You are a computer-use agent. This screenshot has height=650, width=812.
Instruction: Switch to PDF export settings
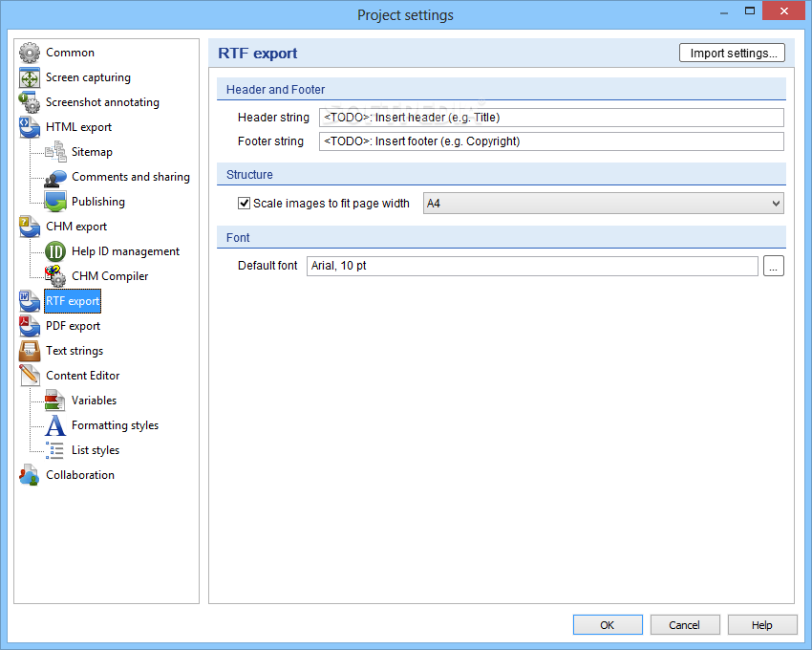pyautogui.click(x=73, y=327)
